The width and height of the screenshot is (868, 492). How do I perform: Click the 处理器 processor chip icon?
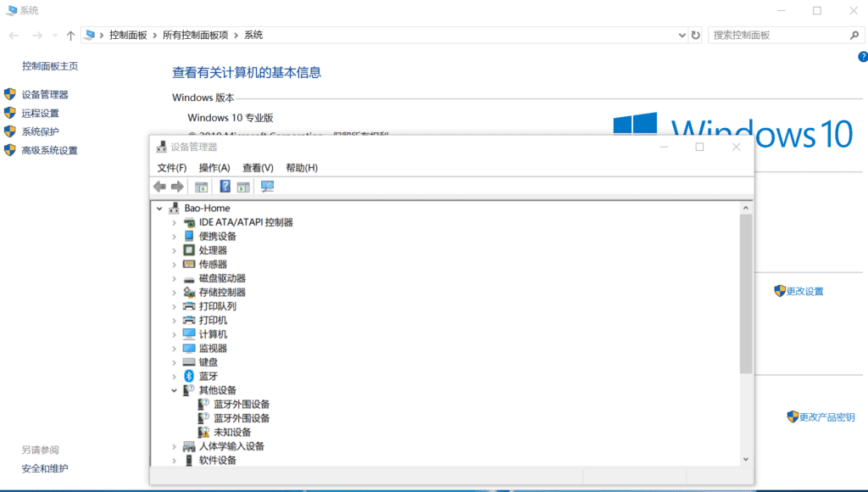189,250
